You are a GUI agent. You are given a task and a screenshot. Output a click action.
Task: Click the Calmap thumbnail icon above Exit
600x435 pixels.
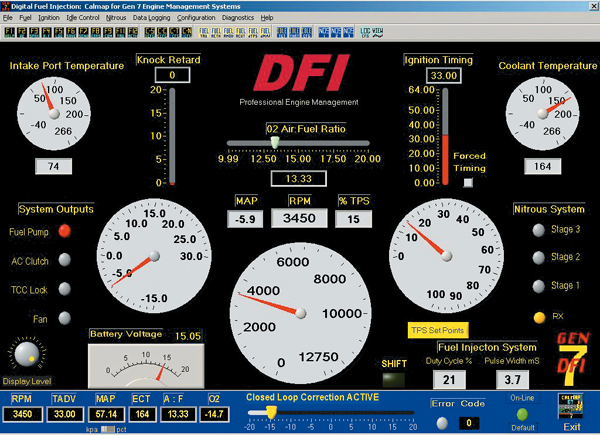click(571, 406)
